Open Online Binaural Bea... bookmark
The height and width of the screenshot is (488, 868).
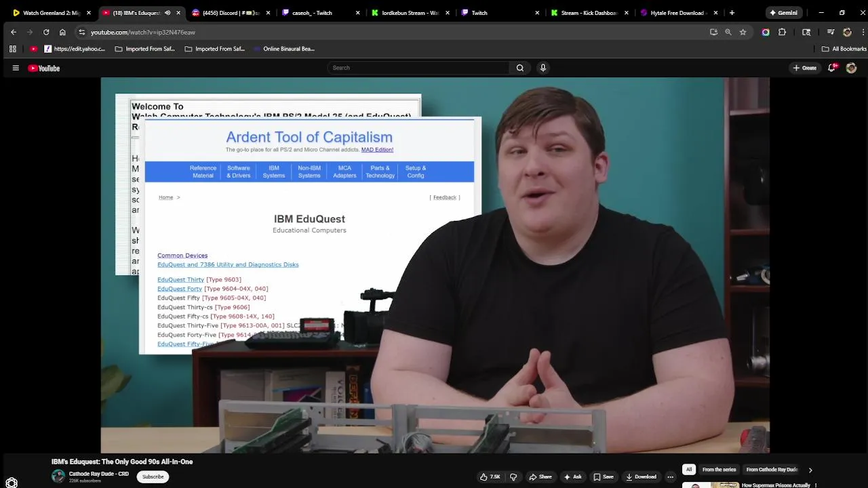tap(283, 49)
